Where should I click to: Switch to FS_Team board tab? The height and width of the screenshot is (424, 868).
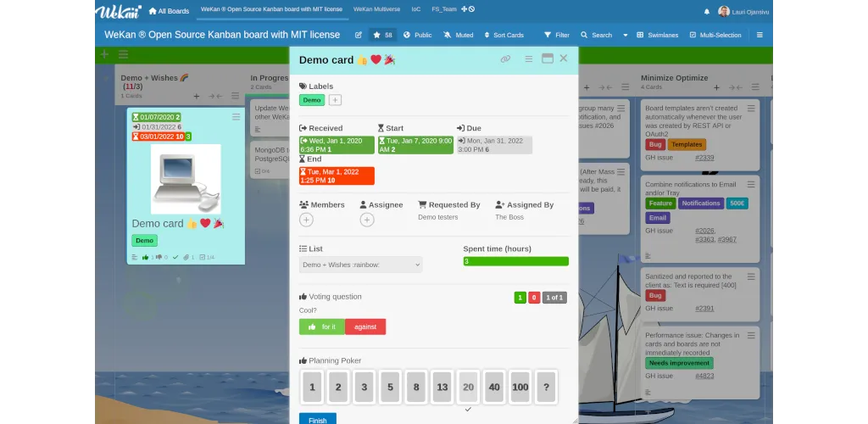tap(444, 9)
